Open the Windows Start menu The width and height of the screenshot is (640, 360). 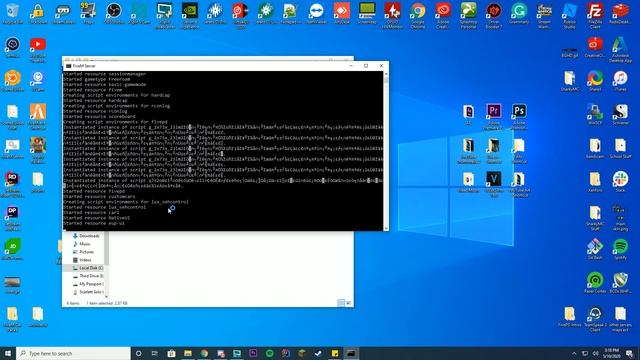(x=8, y=353)
